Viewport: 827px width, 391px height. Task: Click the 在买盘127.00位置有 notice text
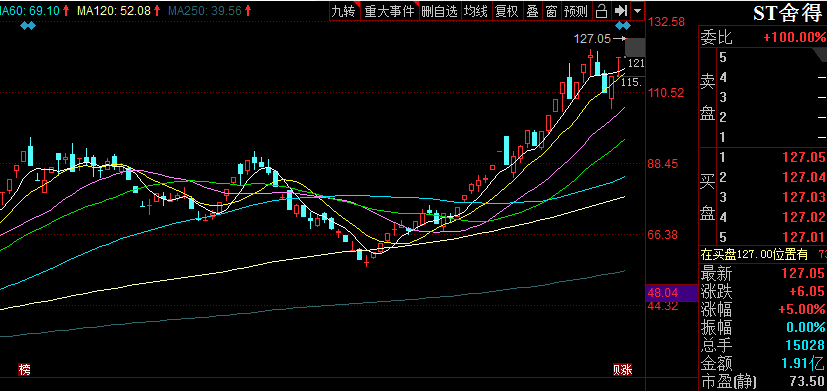pos(754,255)
